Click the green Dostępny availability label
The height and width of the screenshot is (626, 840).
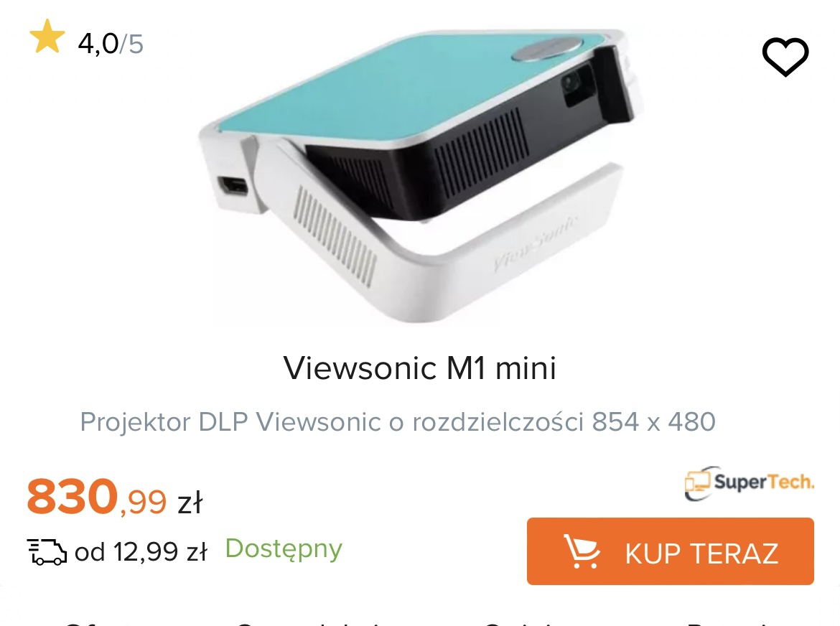tap(284, 549)
